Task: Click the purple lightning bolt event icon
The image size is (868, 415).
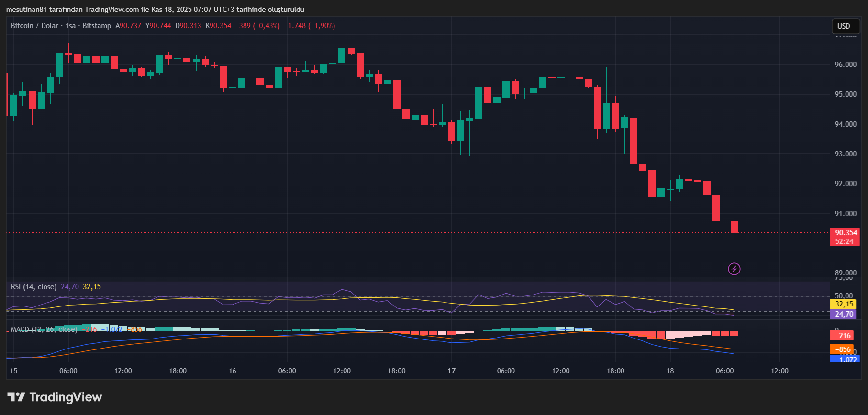Action: (x=734, y=269)
